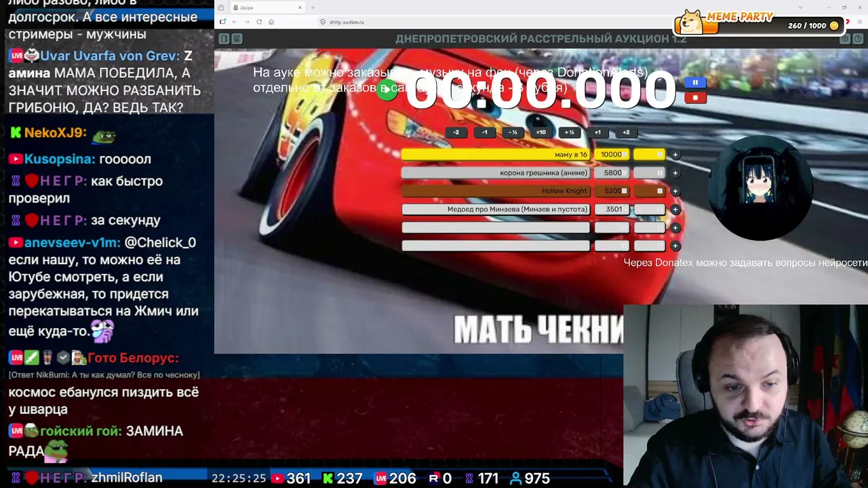Viewport: 868px width, 488px height.
Task: Add bid to the 'корона грешника' lot
Action: (675, 173)
